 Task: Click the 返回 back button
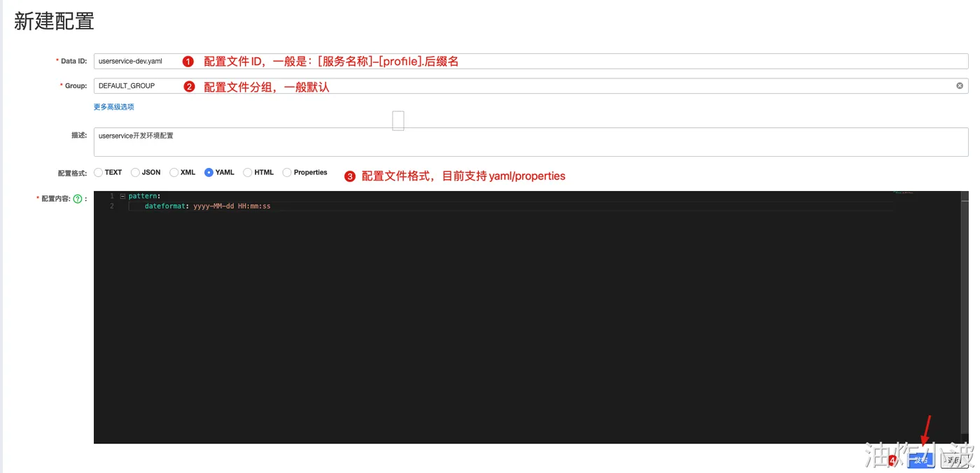953,460
